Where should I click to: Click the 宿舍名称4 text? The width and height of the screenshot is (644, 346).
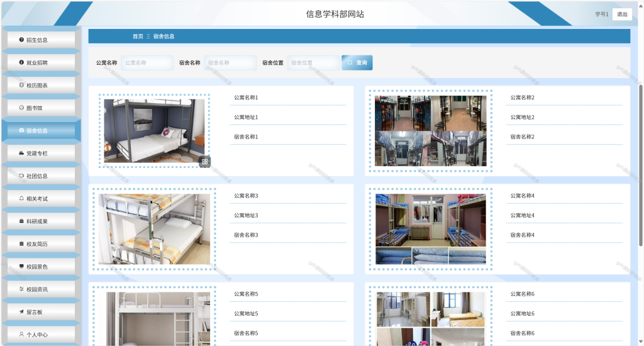click(522, 235)
